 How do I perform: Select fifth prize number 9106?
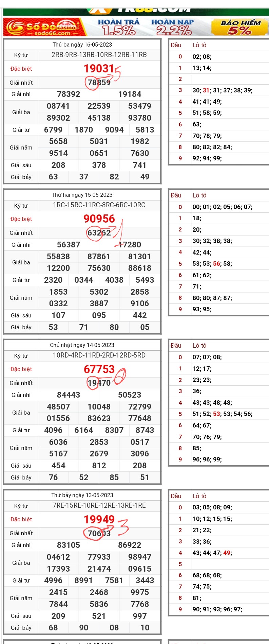pos(140,303)
